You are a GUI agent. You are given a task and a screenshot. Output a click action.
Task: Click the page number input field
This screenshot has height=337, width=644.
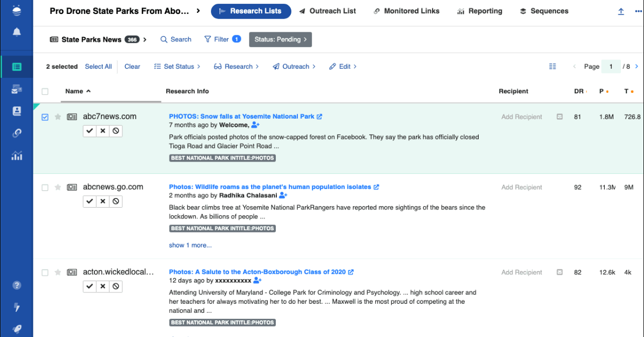point(611,67)
